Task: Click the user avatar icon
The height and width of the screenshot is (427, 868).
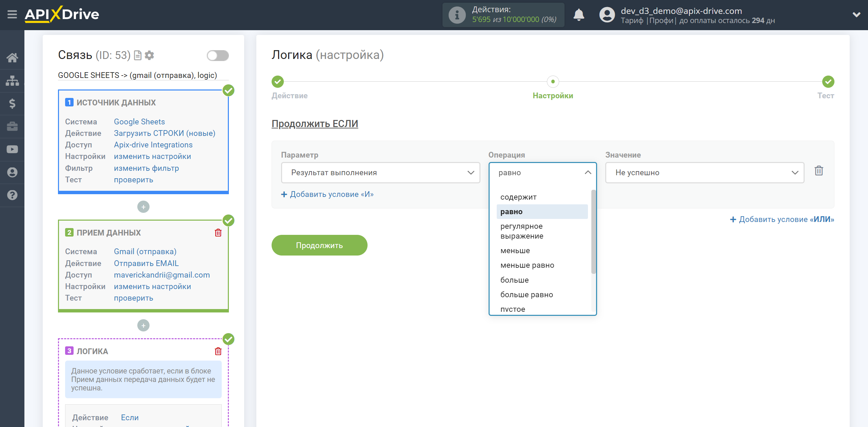Action: click(x=607, y=15)
